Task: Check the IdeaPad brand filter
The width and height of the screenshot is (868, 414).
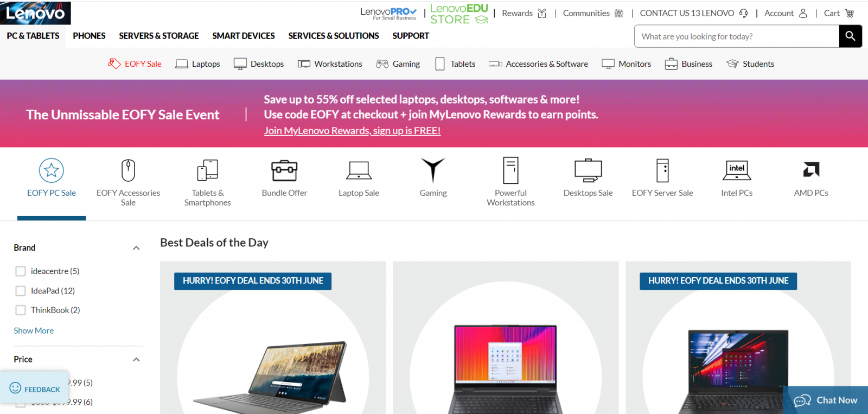Action: pyautogui.click(x=21, y=291)
